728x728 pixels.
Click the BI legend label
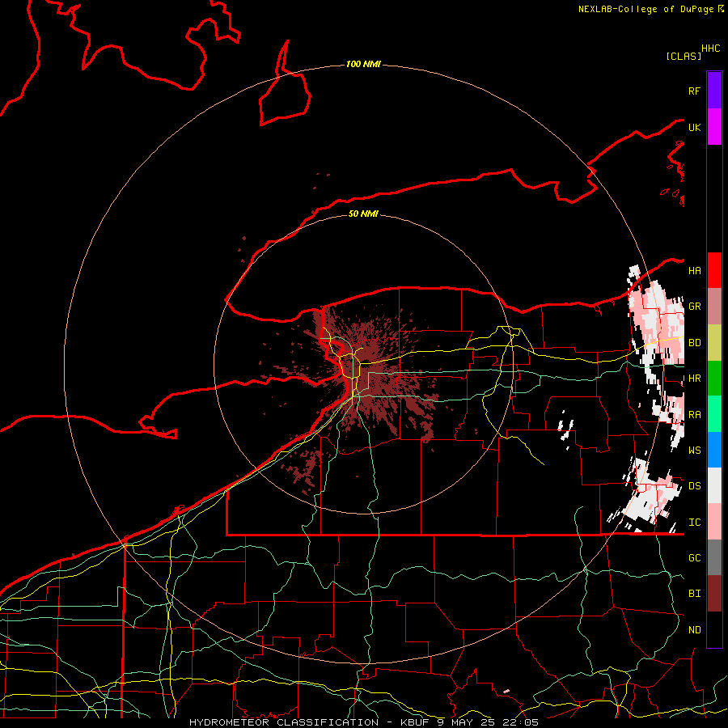pyautogui.click(x=694, y=594)
